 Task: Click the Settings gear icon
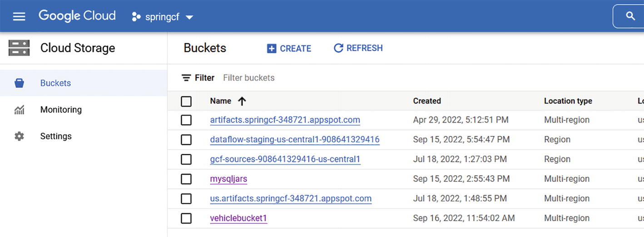click(19, 136)
